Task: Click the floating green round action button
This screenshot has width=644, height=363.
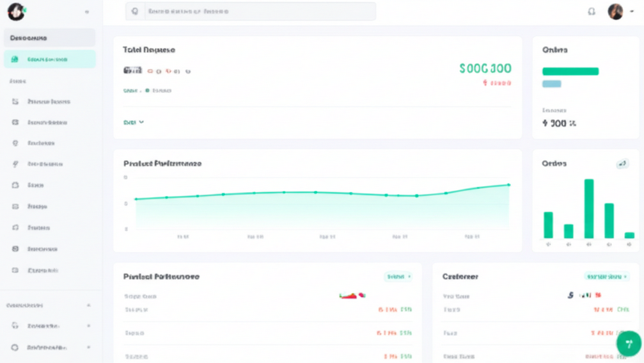Action: coord(629,344)
